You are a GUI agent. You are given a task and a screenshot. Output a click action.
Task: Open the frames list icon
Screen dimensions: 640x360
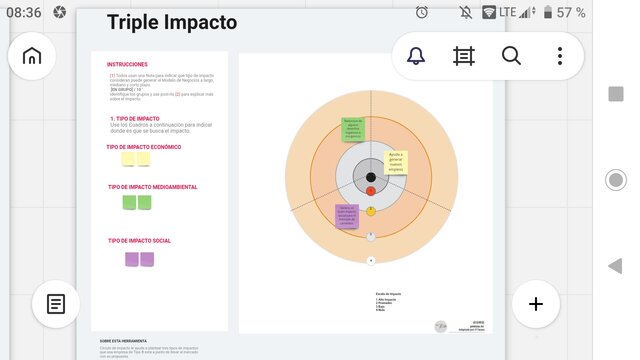(x=464, y=56)
